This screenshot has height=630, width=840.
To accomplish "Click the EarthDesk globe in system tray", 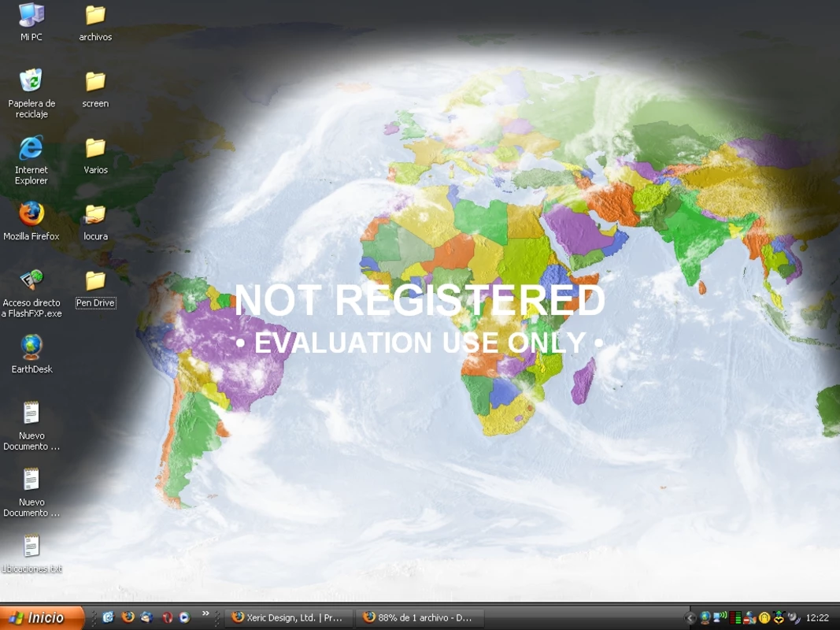I will point(705,617).
